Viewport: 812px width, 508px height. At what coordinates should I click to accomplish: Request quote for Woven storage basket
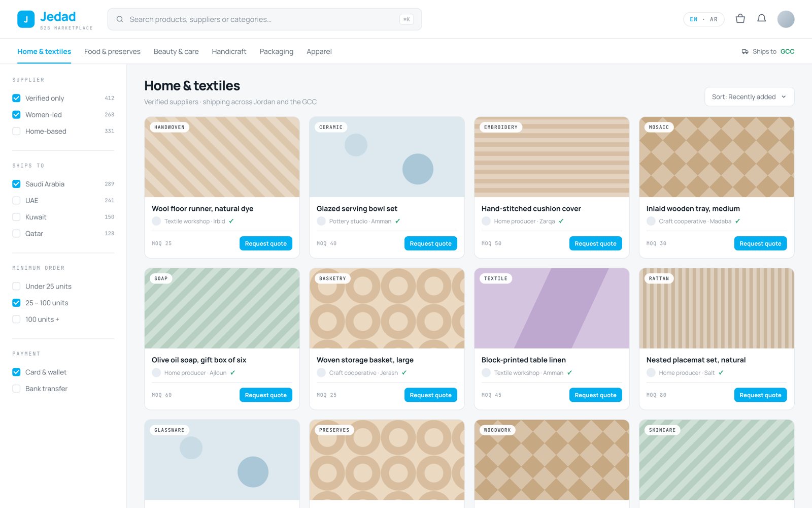[x=431, y=395]
